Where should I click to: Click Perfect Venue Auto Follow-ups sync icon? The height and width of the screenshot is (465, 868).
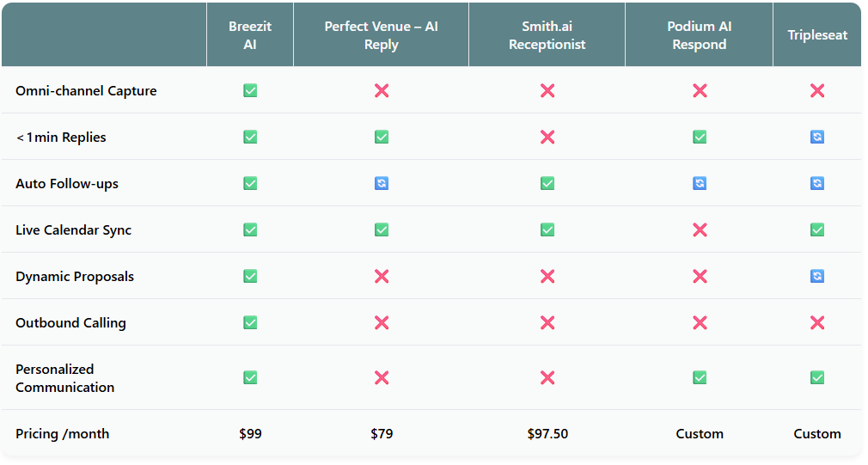382,183
